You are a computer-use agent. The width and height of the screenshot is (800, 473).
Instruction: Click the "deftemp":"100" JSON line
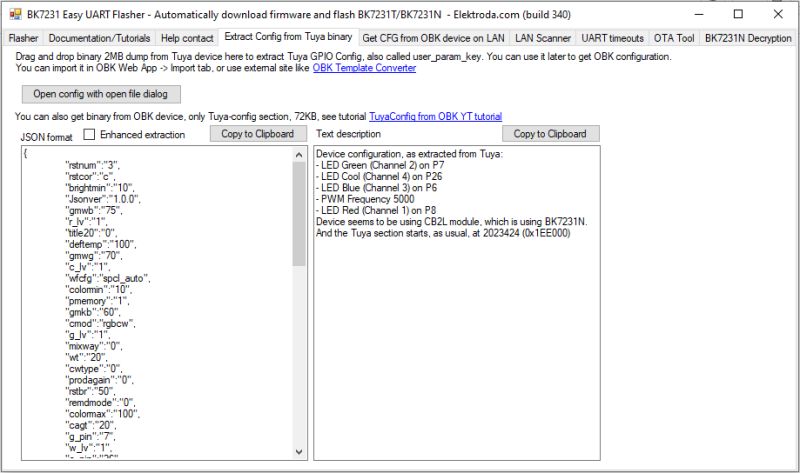tap(101, 244)
